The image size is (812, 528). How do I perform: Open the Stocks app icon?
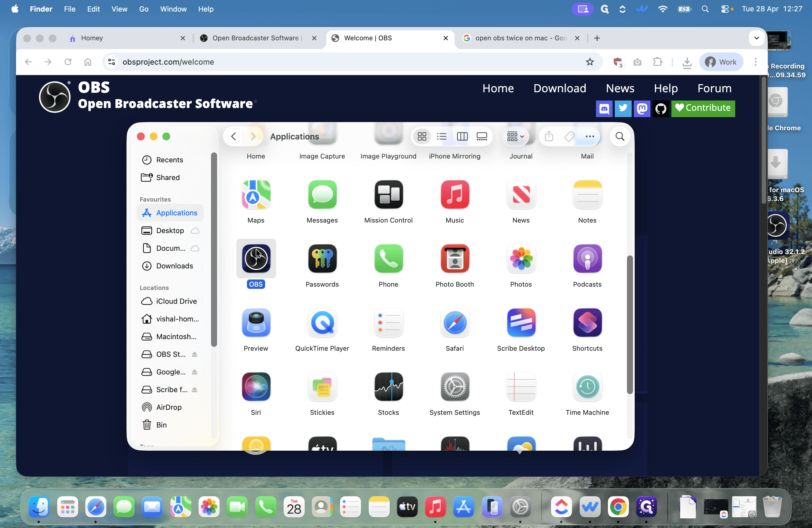pyautogui.click(x=388, y=387)
